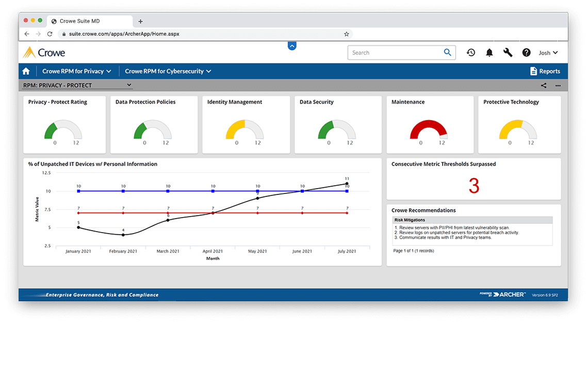Collapse the header with the blue chevron
Screen dimensions: 588x377
(292, 45)
